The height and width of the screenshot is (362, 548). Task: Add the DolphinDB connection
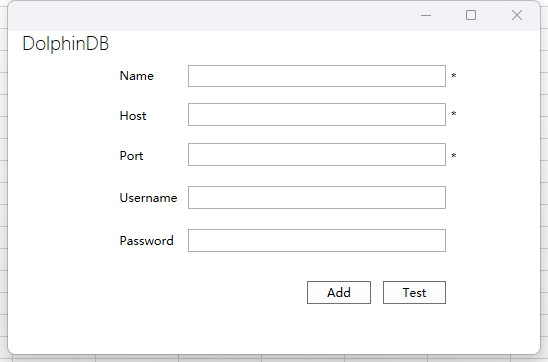[339, 292]
